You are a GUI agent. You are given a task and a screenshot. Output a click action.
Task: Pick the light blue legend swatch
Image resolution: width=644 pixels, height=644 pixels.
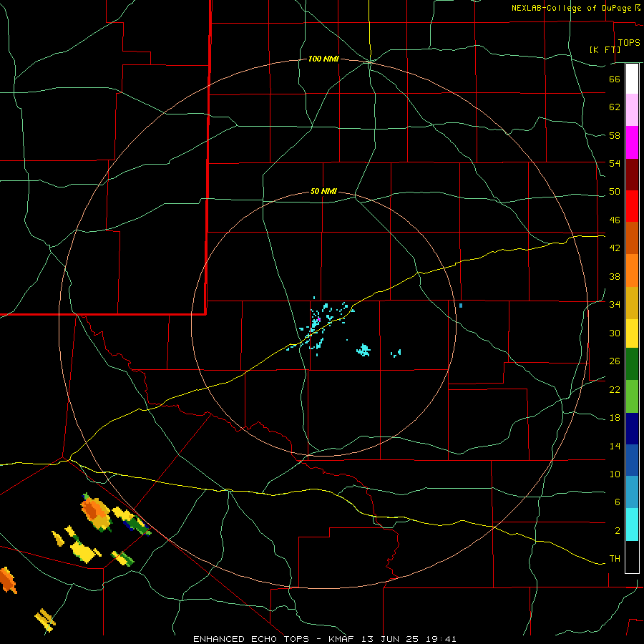(632, 492)
